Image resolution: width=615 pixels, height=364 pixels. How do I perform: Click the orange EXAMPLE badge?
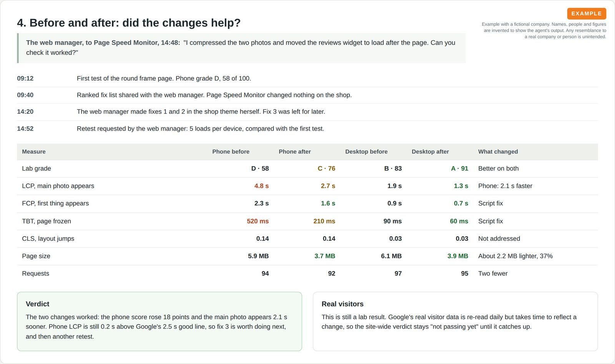(x=587, y=13)
